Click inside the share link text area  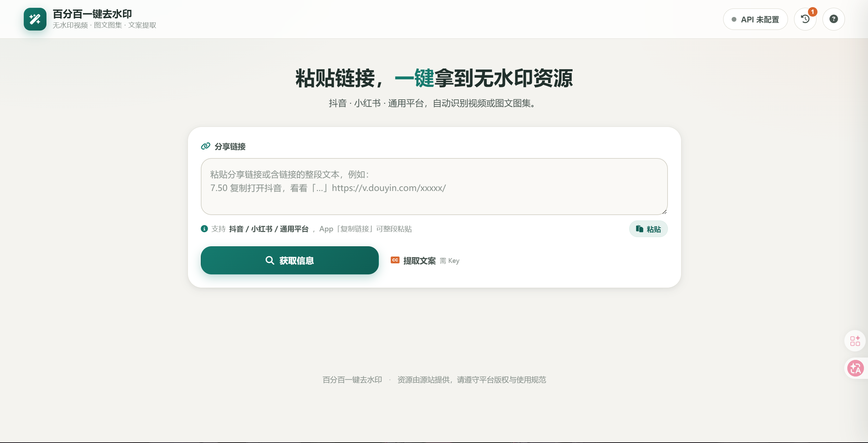(x=434, y=187)
